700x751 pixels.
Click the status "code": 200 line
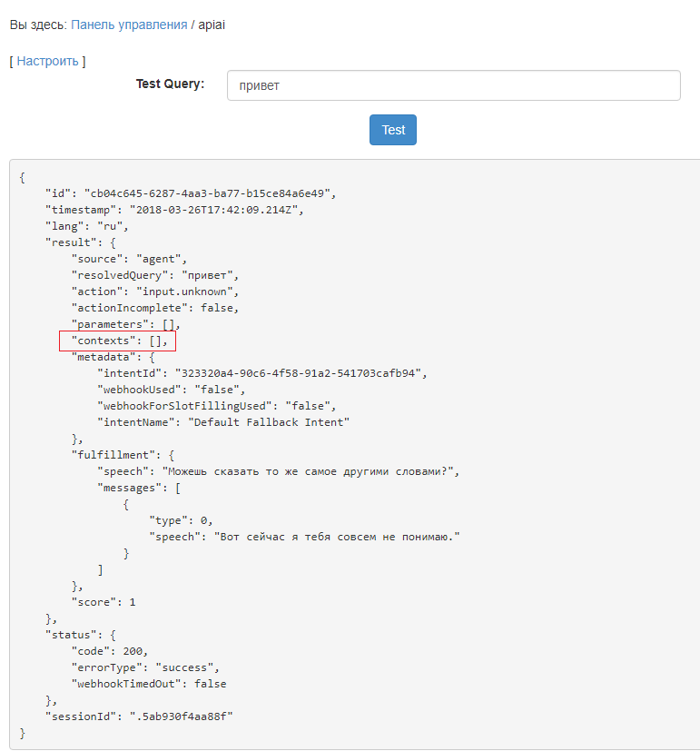109,651
